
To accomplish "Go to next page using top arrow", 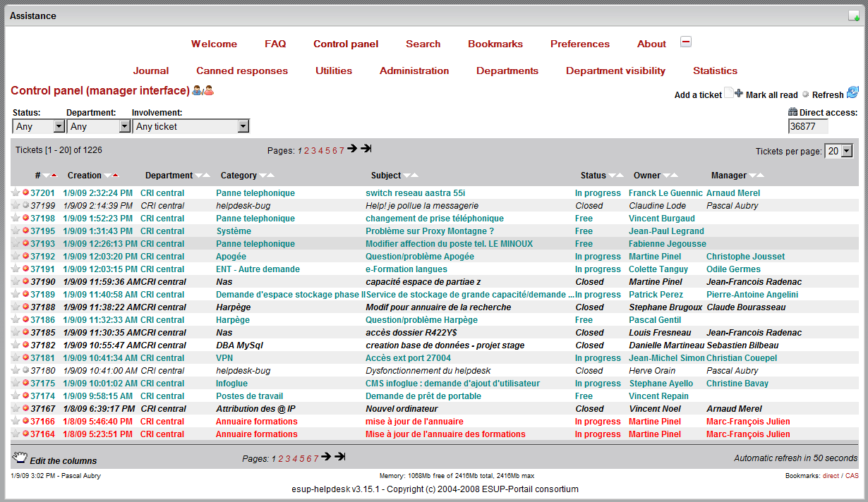I will pos(352,149).
